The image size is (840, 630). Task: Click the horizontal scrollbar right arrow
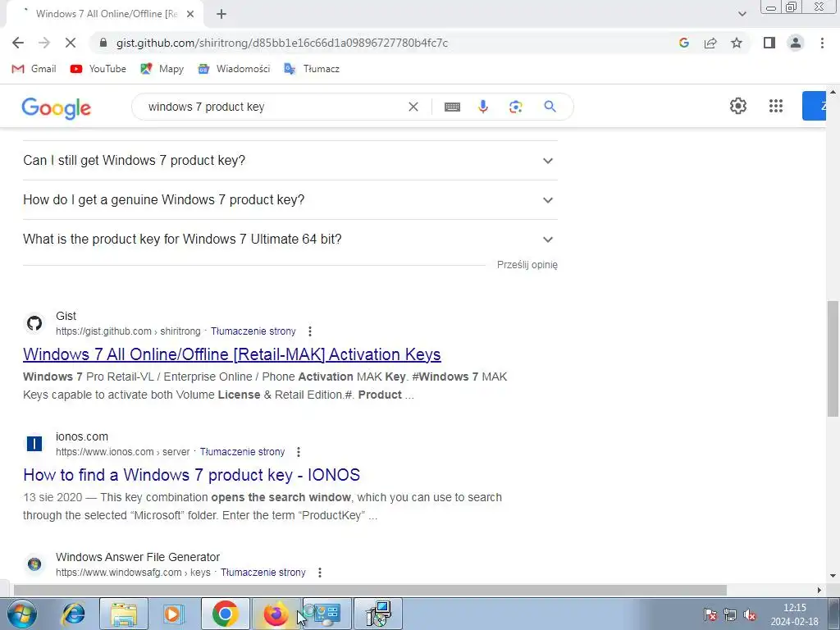[819, 590]
